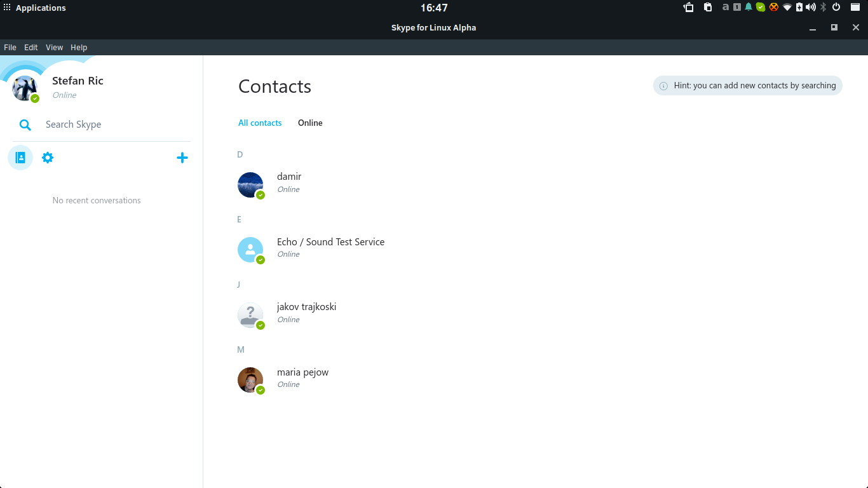Select Echo / Sound Test Service contact name
Image resolution: width=868 pixels, height=488 pixels.
(330, 242)
